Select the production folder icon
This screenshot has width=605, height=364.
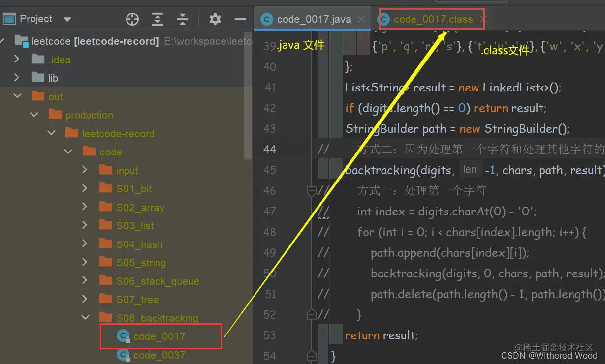(55, 115)
